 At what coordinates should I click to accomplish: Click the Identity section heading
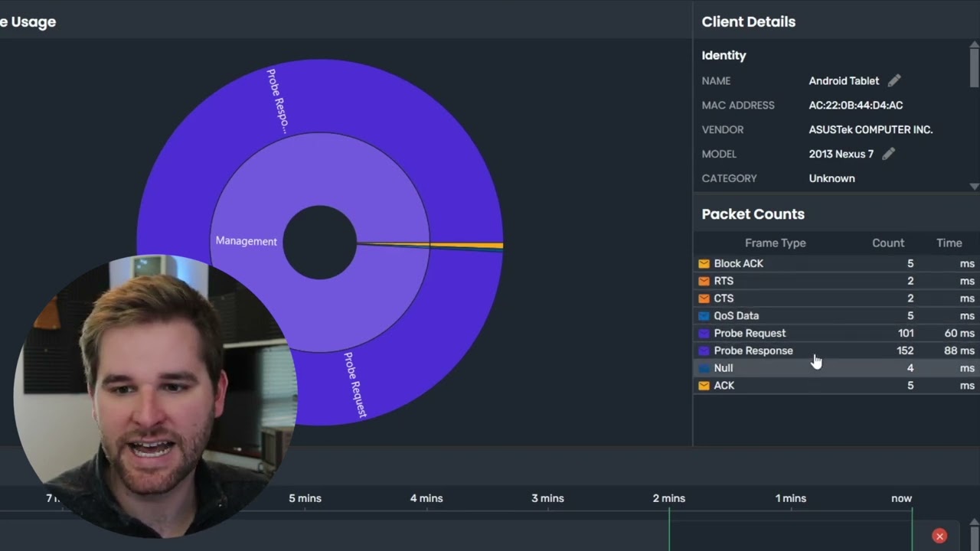[724, 55]
